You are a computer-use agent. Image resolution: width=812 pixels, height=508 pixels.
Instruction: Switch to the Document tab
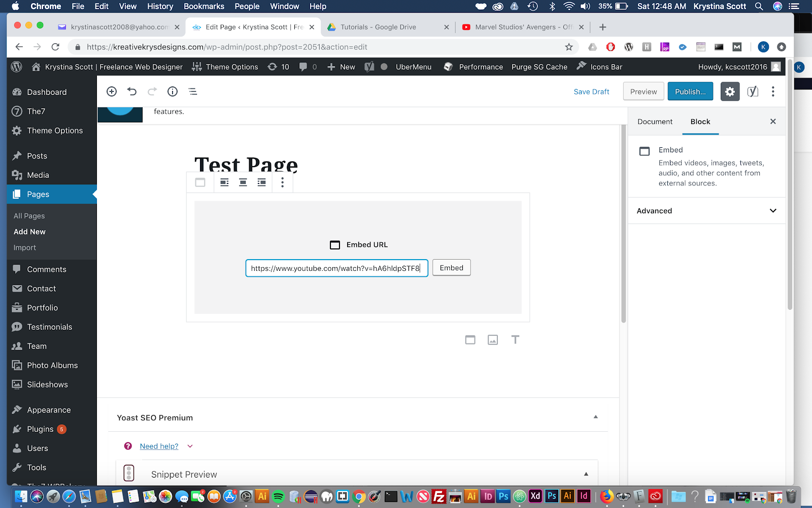[655, 121]
